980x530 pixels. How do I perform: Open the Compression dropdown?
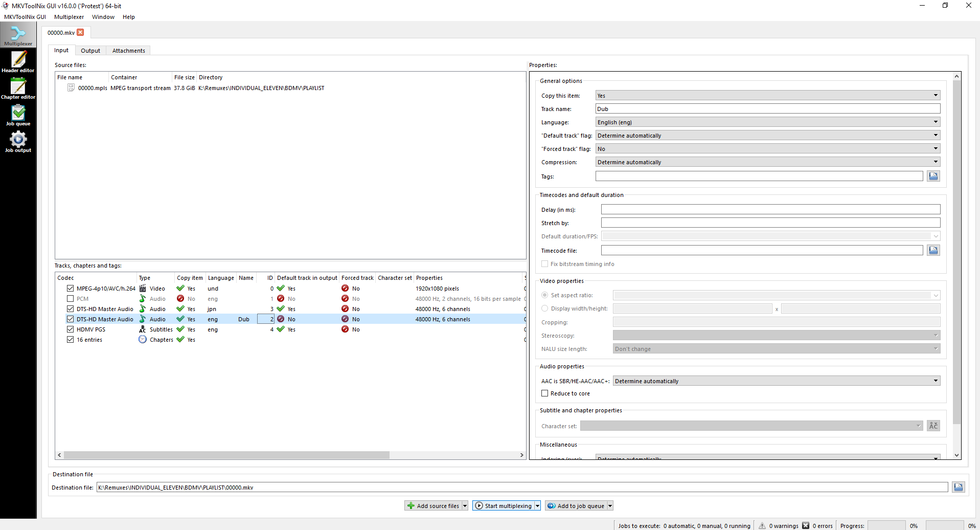click(768, 162)
